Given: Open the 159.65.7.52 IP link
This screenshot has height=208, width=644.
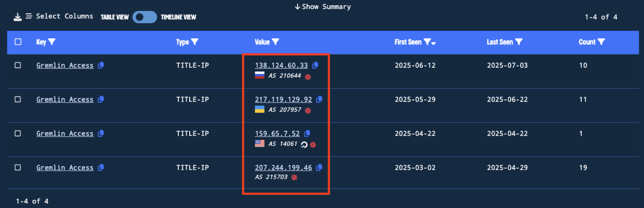Looking at the screenshot, I should click(x=277, y=133).
